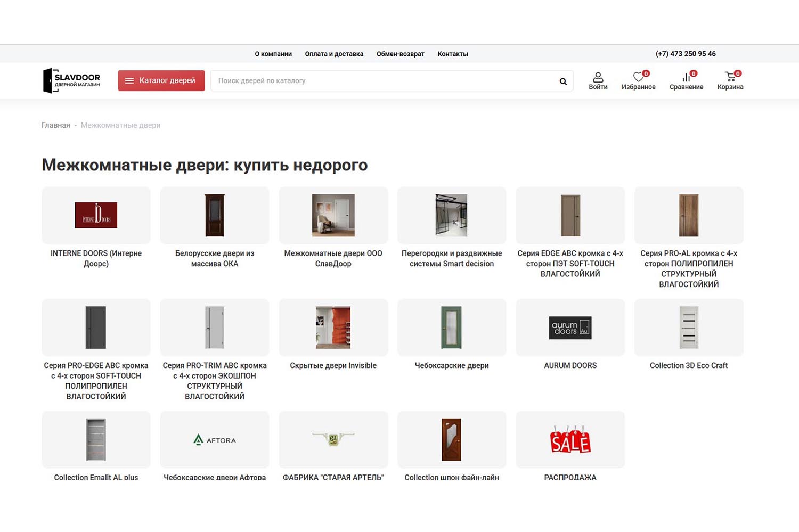Screen dimensions: 799x532
Task: Click the AURUM DOORS title link
Action: [570, 365]
